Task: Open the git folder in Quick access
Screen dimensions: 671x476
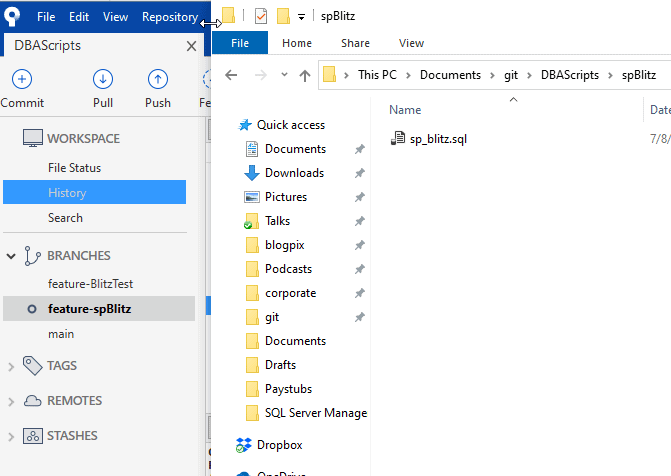Action: point(272,317)
